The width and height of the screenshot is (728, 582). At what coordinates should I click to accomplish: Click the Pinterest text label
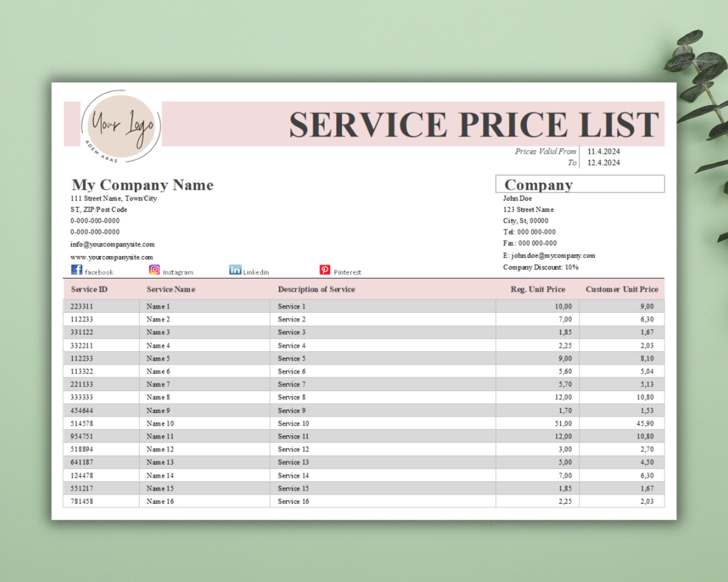coord(348,272)
